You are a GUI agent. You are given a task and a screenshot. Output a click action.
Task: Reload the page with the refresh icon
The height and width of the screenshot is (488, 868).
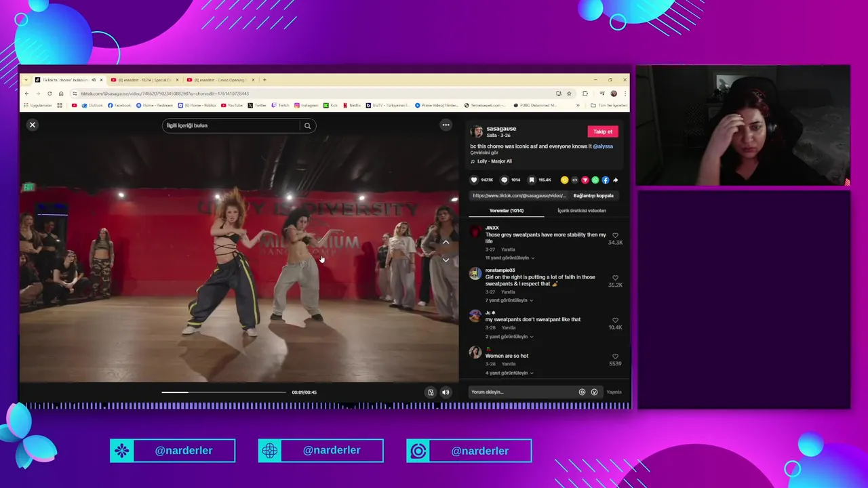[x=49, y=94]
